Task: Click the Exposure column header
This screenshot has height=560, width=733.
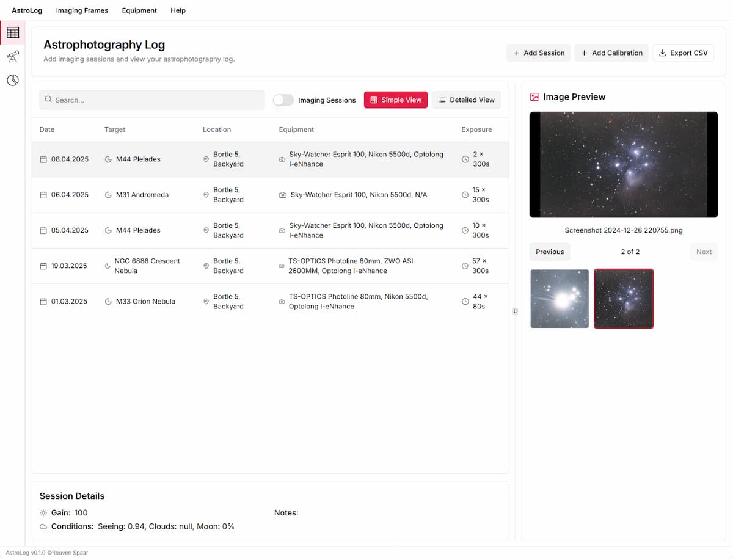Action: tap(476, 129)
